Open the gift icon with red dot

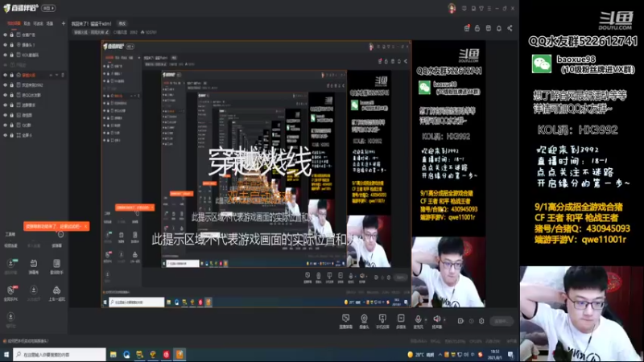click(x=467, y=28)
